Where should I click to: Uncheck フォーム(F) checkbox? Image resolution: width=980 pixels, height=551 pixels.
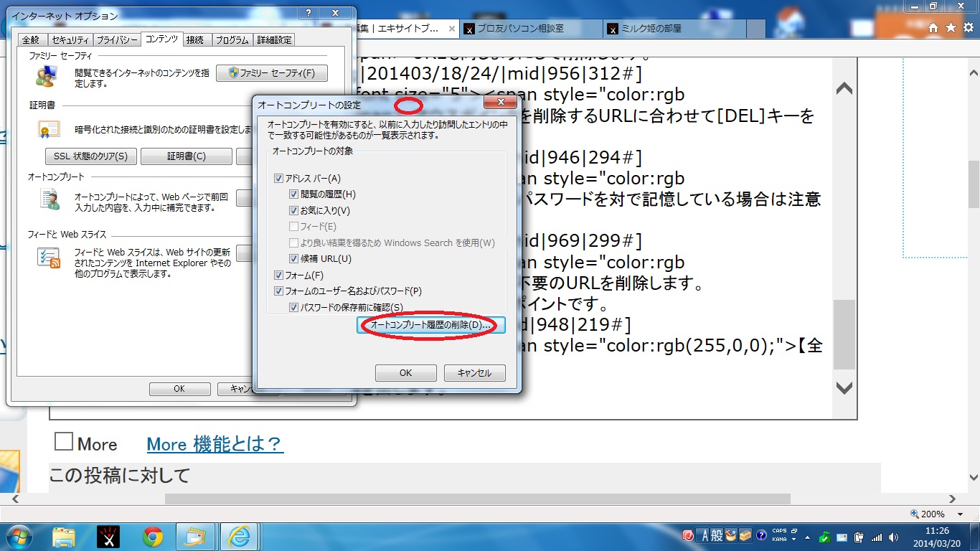click(x=279, y=275)
